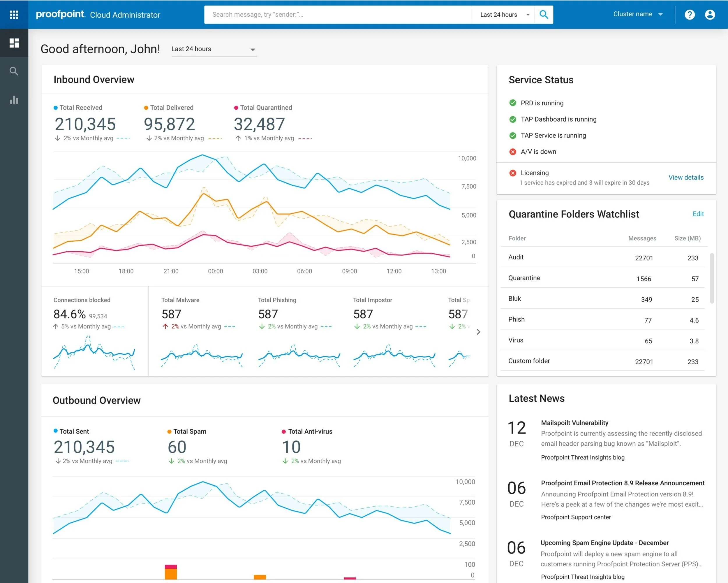Open the search icon in left sidebar

14,71
